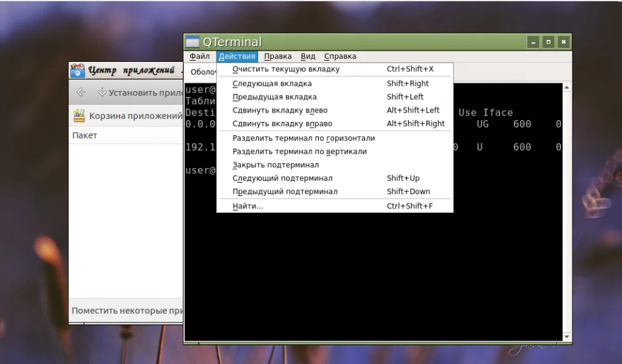This screenshot has height=364, width=622.
Task: Select Разделить терминал по горизонтали
Action: point(335,138)
